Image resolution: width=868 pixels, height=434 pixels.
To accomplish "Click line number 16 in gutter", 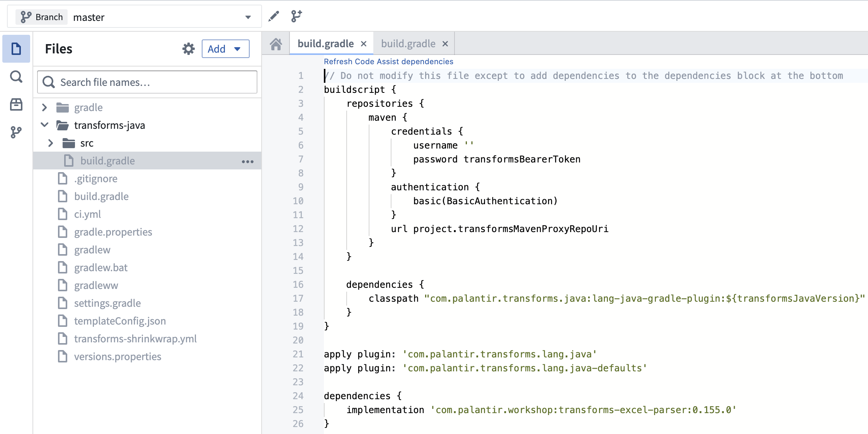I will (x=298, y=285).
